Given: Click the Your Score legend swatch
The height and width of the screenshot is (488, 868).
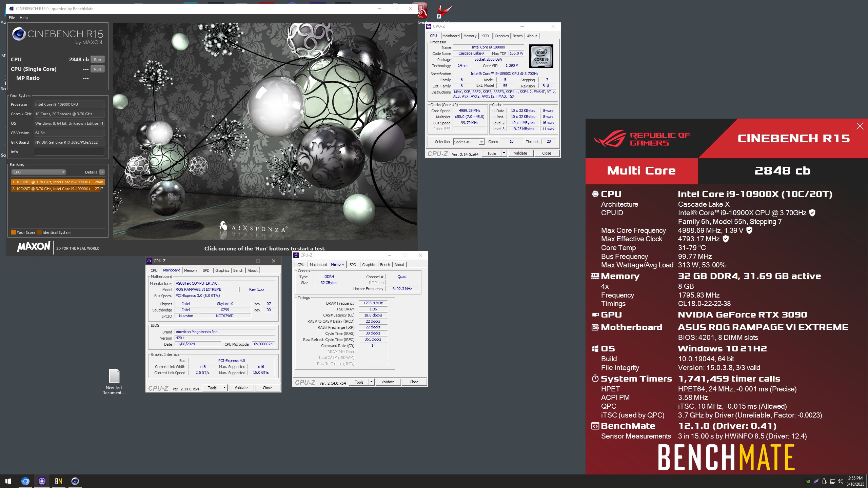Looking at the screenshot, I should click(14, 232).
